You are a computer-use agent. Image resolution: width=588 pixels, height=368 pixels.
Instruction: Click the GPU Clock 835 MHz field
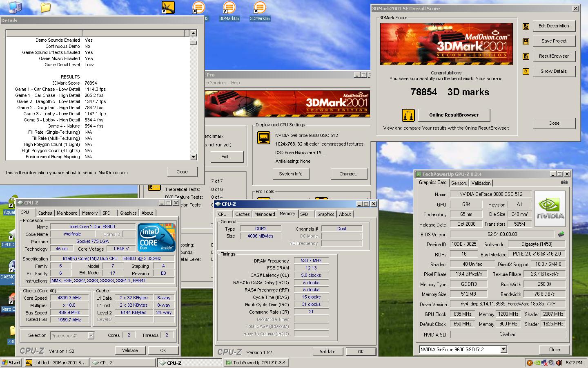[463, 314]
